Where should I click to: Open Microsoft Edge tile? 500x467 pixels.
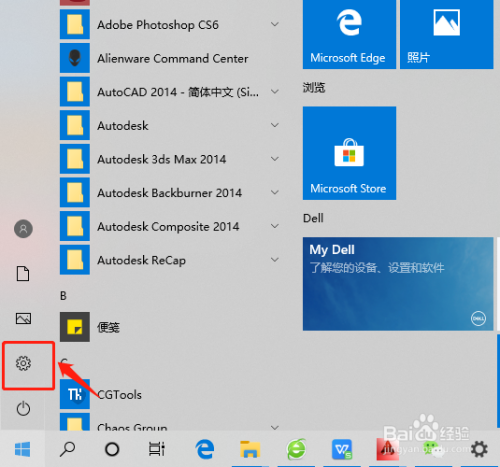(349, 35)
